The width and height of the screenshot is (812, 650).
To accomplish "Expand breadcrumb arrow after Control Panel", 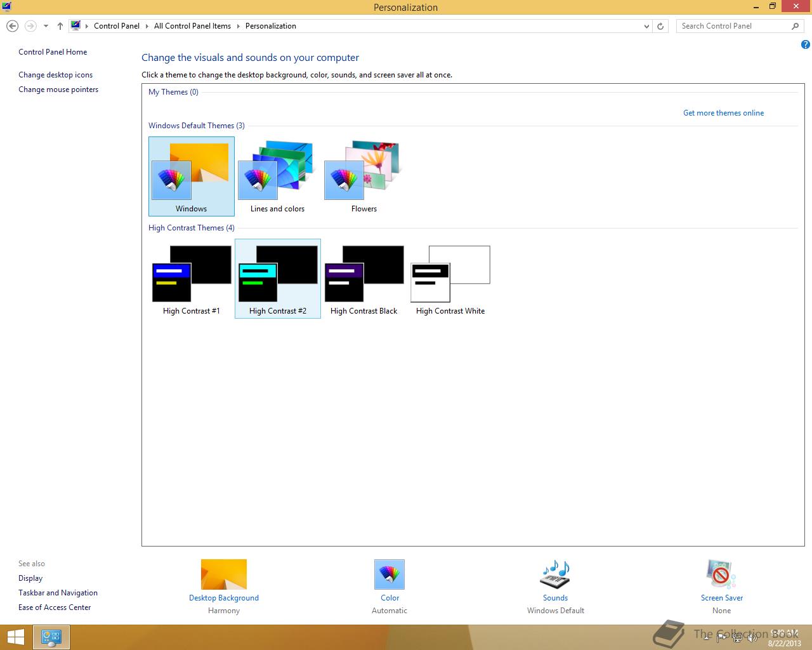I will click(x=147, y=26).
